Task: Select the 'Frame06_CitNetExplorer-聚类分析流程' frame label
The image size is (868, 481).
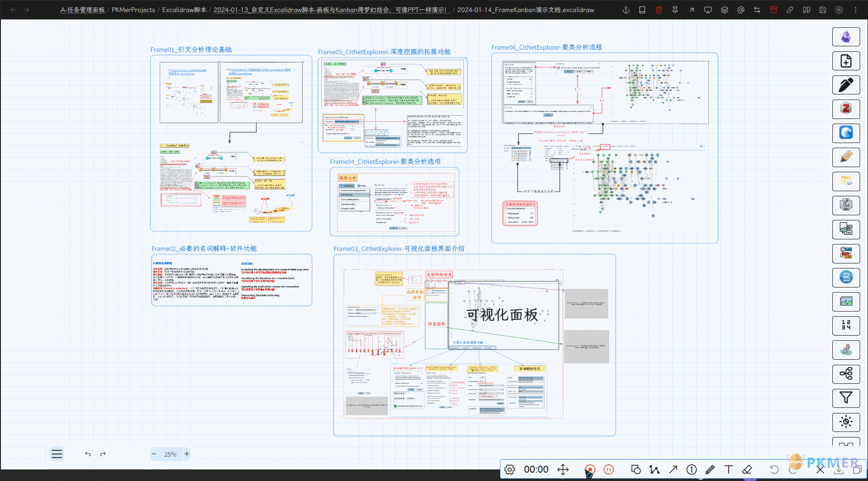Action: point(547,47)
